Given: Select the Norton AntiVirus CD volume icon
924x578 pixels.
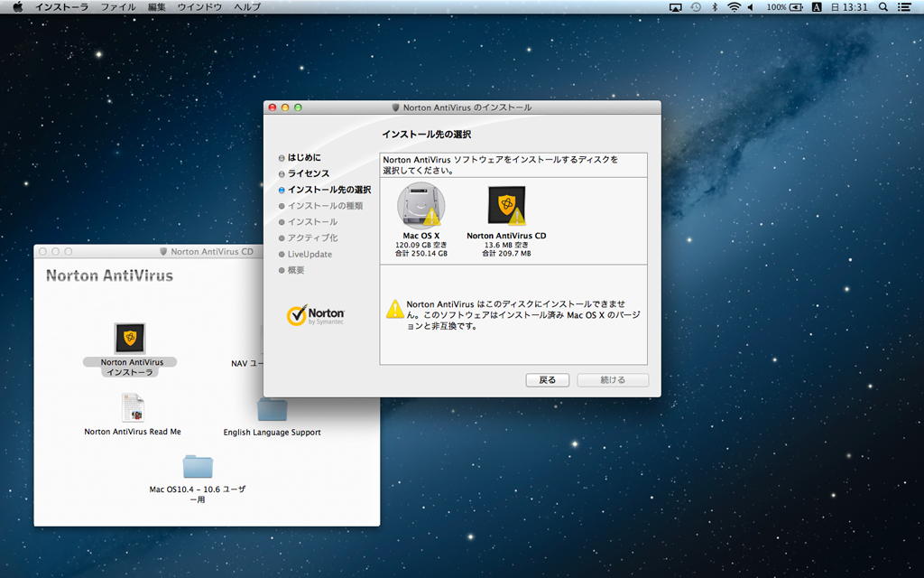Looking at the screenshot, I should pos(506,206).
